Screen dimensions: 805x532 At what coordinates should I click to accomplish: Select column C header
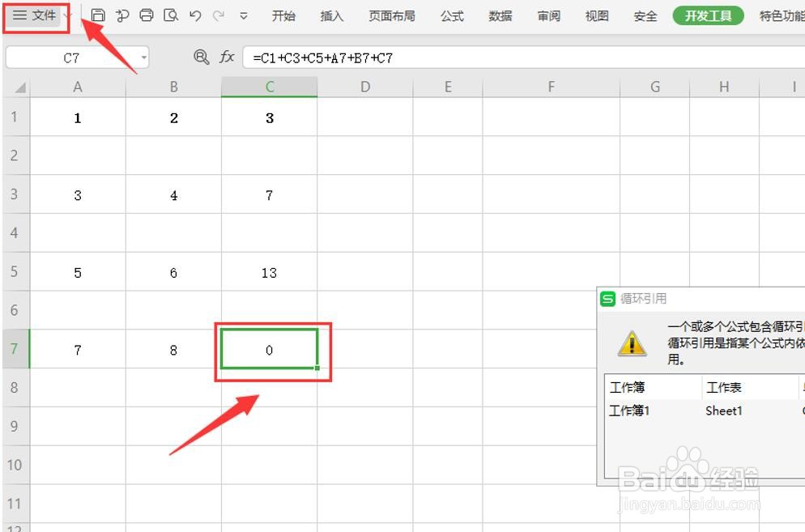tap(270, 87)
